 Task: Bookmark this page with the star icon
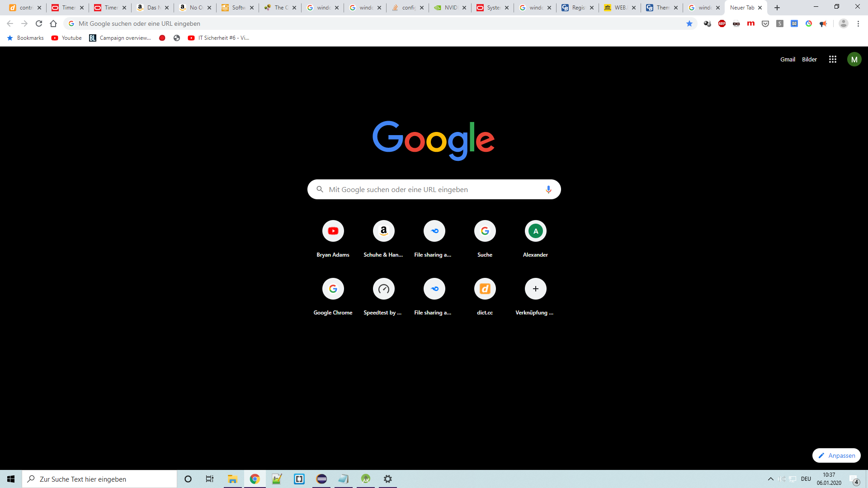tap(689, 23)
